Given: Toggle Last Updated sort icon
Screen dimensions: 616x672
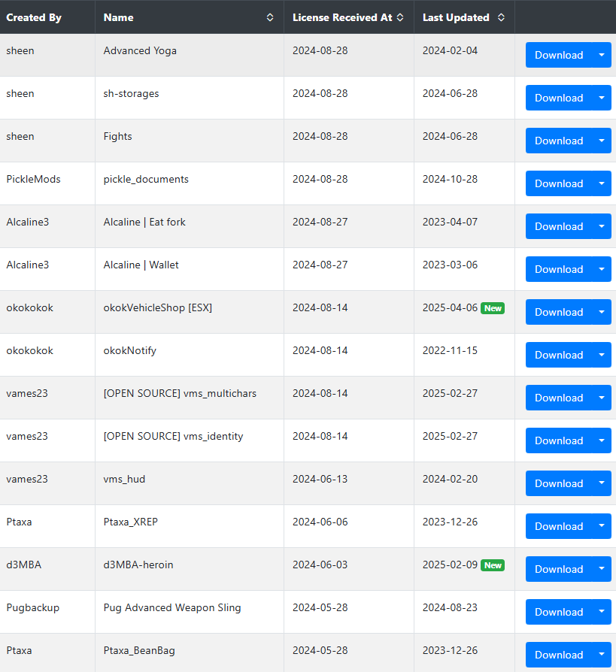Looking at the screenshot, I should pos(501,17).
